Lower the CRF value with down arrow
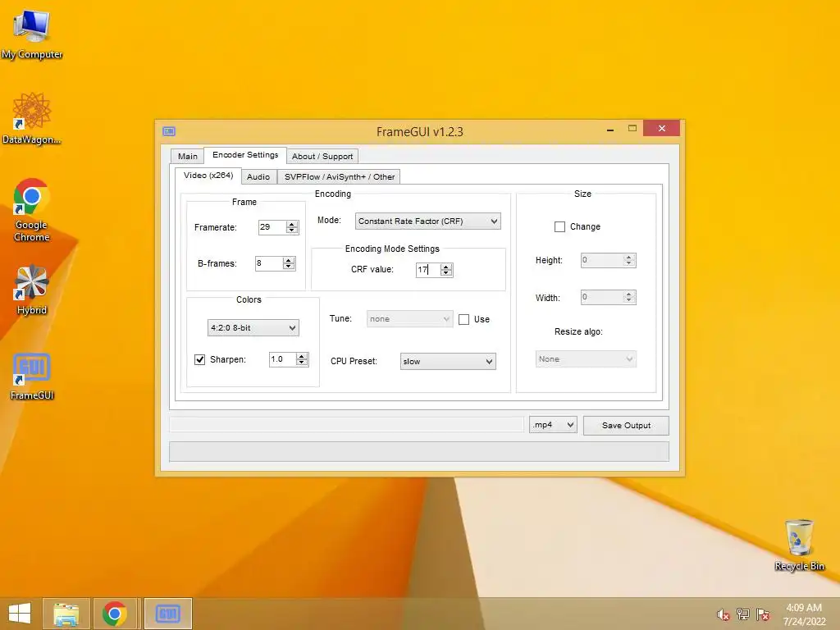The width and height of the screenshot is (840, 630). click(446, 272)
